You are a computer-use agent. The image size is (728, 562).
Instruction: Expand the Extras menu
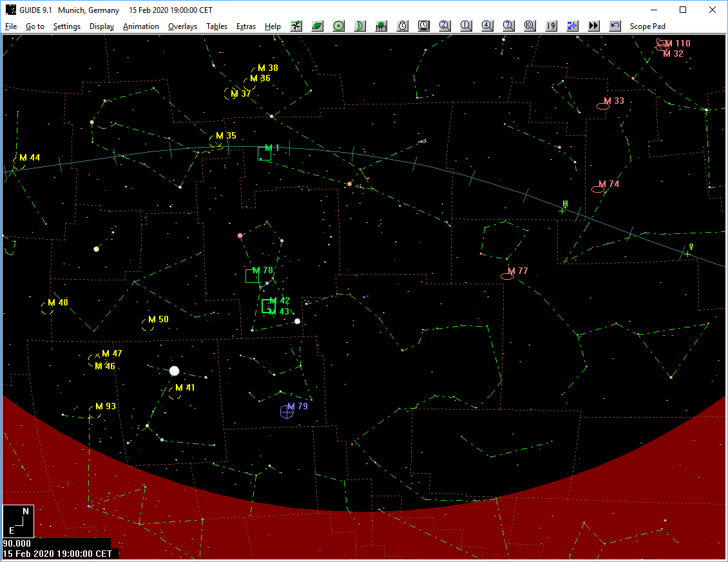(x=245, y=26)
